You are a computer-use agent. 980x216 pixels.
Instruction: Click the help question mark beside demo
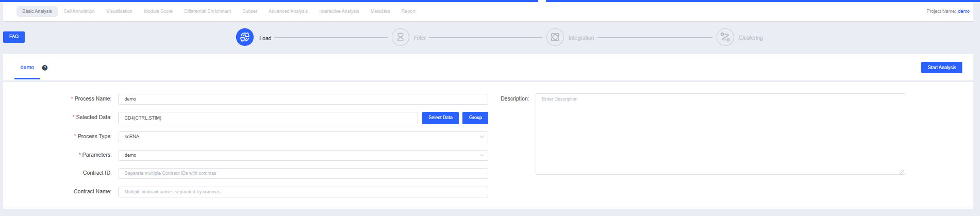point(45,68)
